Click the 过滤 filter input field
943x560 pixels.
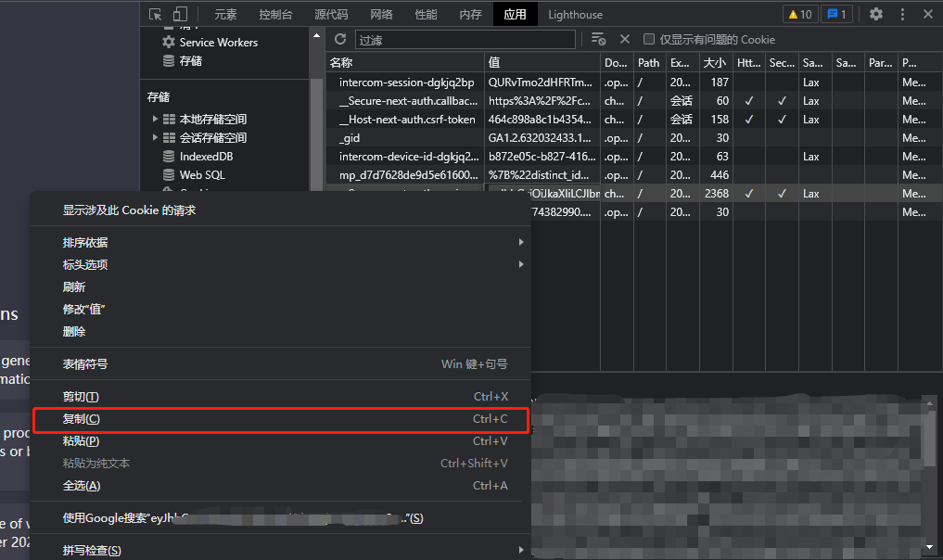point(464,39)
